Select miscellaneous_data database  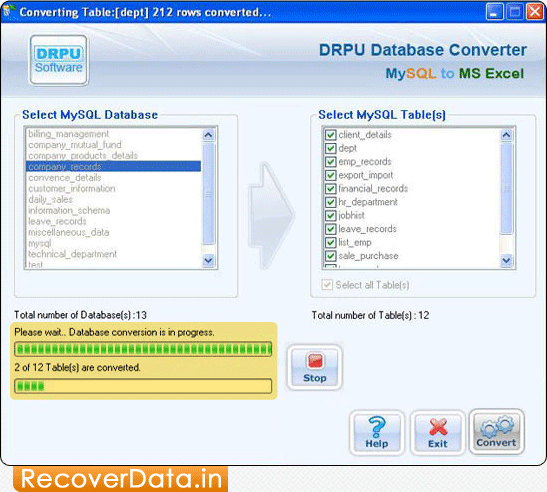pos(113,232)
